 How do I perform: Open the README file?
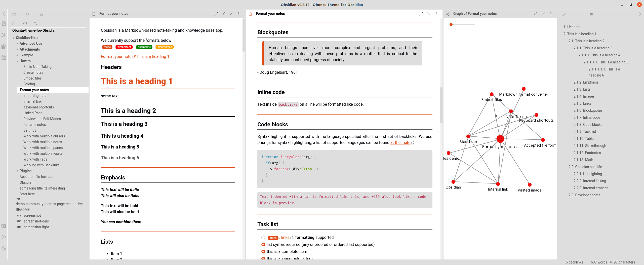(x=23, y=210)
